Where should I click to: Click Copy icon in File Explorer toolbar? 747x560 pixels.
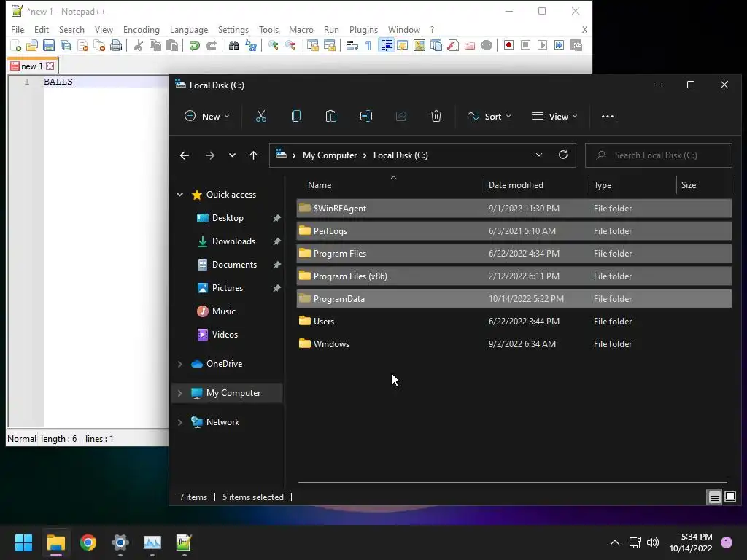(x=296, y=116)
